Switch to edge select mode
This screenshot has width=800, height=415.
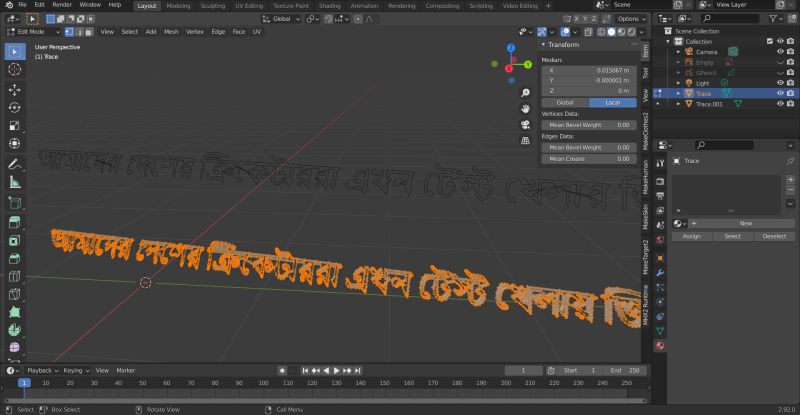coord(79,32)
